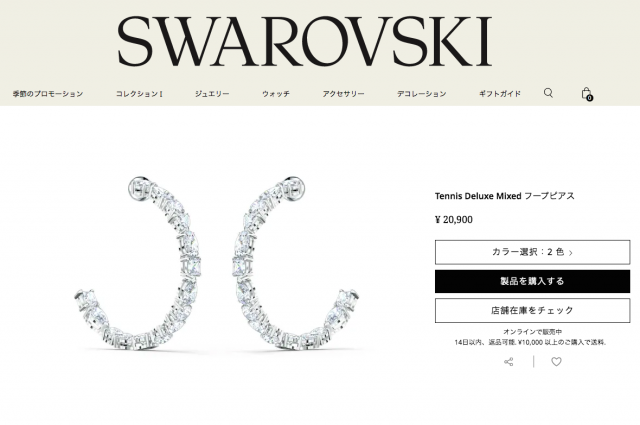The width and height of the screenshot is (640, 425).
Task: Click the 店舗在庫をチェック button
Action: [532, 311]
